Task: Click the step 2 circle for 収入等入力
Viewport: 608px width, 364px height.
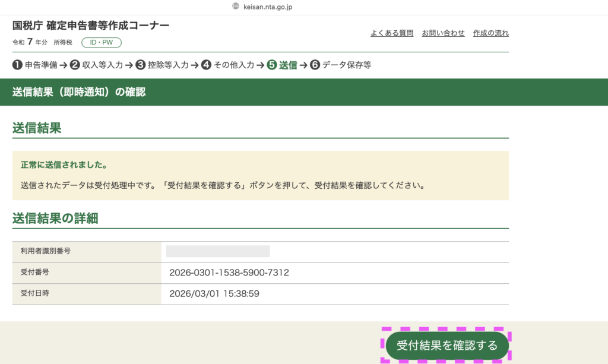Action: pos(75,65)
